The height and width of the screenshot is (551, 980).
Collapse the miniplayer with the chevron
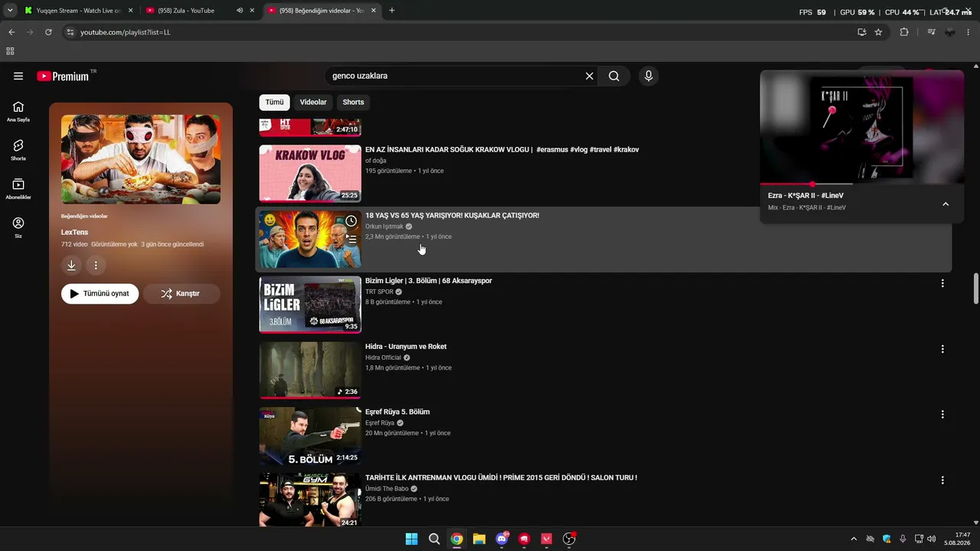[x=946, y=204]
